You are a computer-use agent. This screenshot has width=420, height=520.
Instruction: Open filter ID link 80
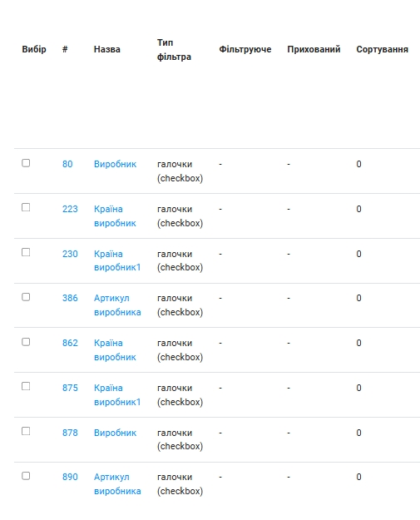click(x=67, y=164)
